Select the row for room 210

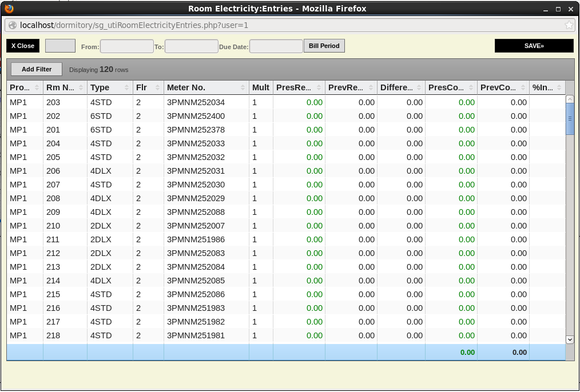[53, 226]
